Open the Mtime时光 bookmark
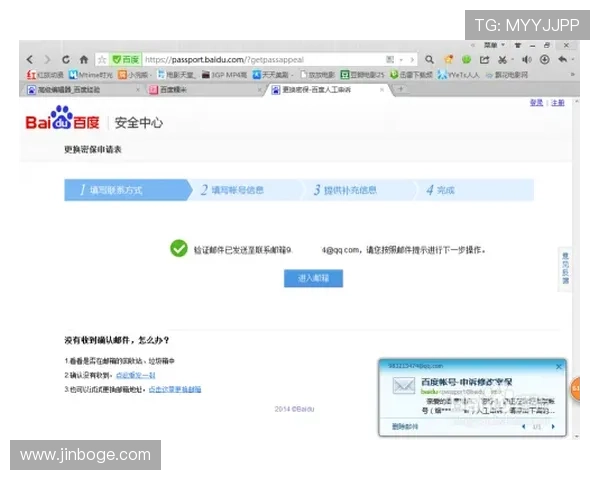The width and height of the screenshot is (600, 480). (91, 75)
